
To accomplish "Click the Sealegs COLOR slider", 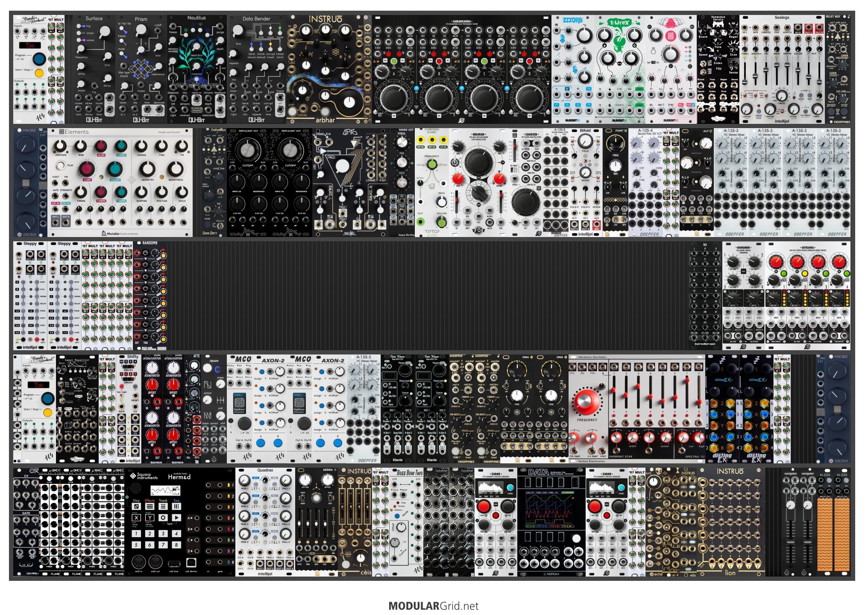I will [798, 73].
